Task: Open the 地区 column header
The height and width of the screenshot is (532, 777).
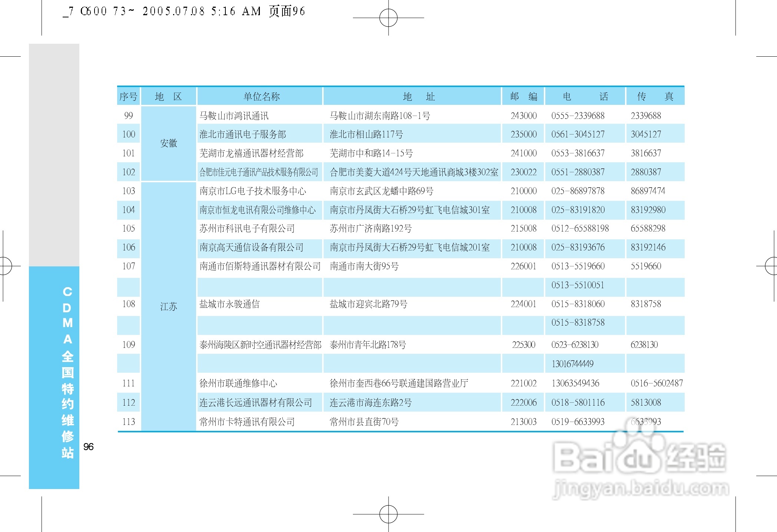Action: (x=168, y=96)
